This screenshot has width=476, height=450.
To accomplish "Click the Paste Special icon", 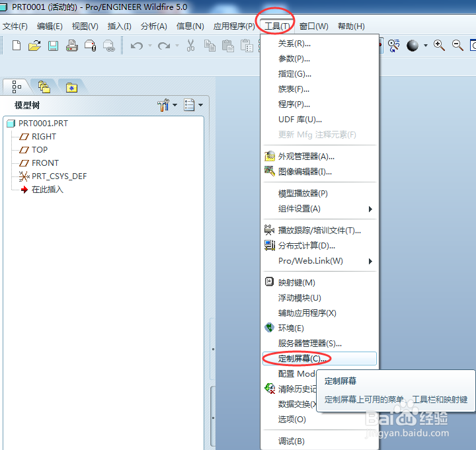I will [247, 46].
